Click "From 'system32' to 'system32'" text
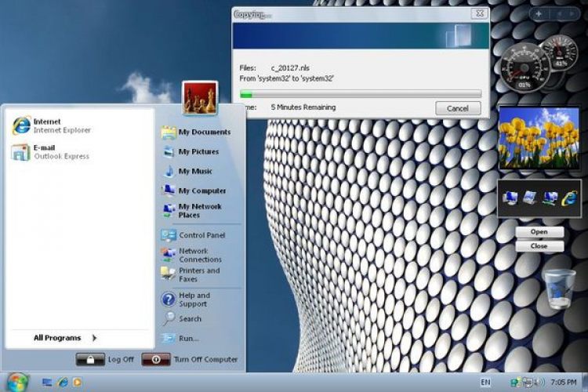Screen dimensions: 588x392 click(286, 78)
